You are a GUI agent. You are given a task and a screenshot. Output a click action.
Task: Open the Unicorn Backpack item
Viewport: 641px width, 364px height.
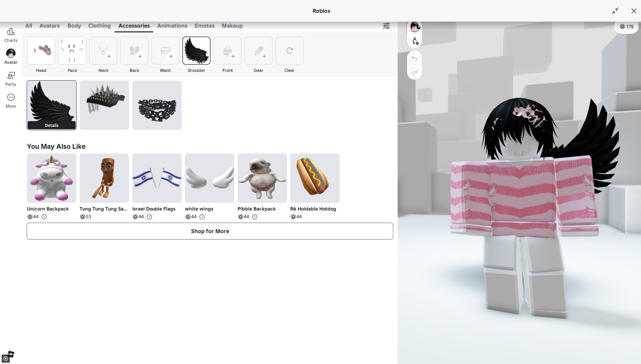(52, 178)
